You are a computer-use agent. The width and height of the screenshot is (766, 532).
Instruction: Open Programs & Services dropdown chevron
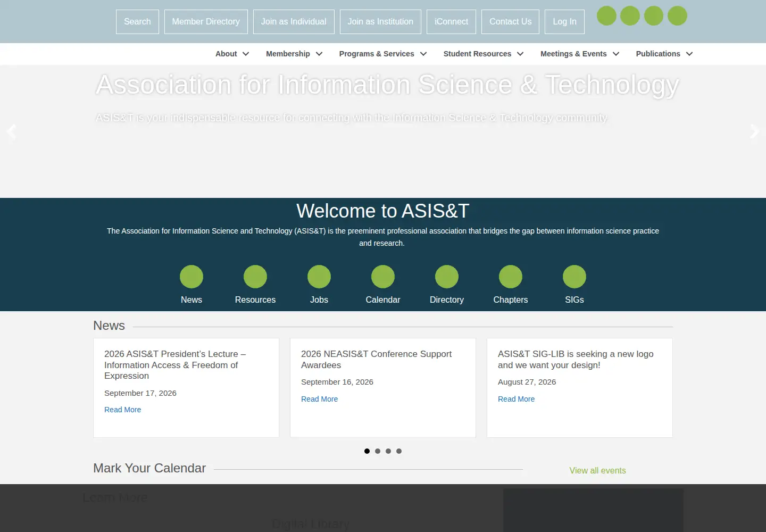click(423, 54)
